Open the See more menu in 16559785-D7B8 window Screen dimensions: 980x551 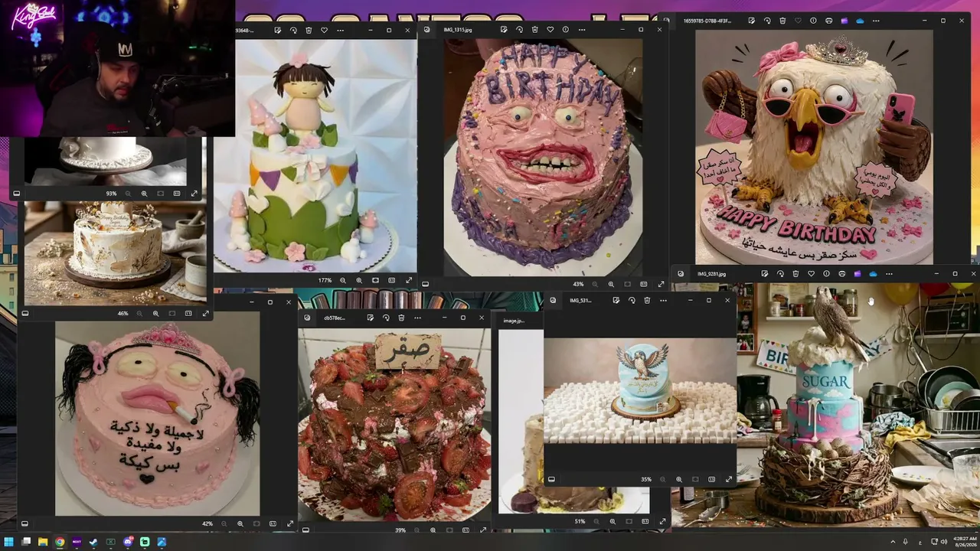point(876,21)
